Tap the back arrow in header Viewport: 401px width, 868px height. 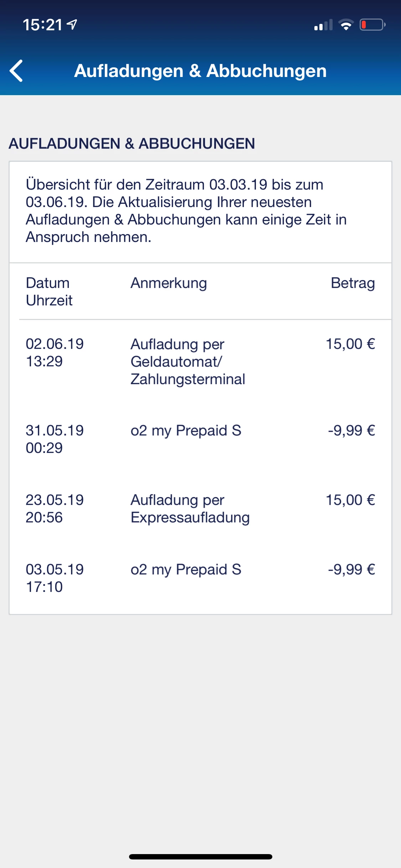pos(16,71)
